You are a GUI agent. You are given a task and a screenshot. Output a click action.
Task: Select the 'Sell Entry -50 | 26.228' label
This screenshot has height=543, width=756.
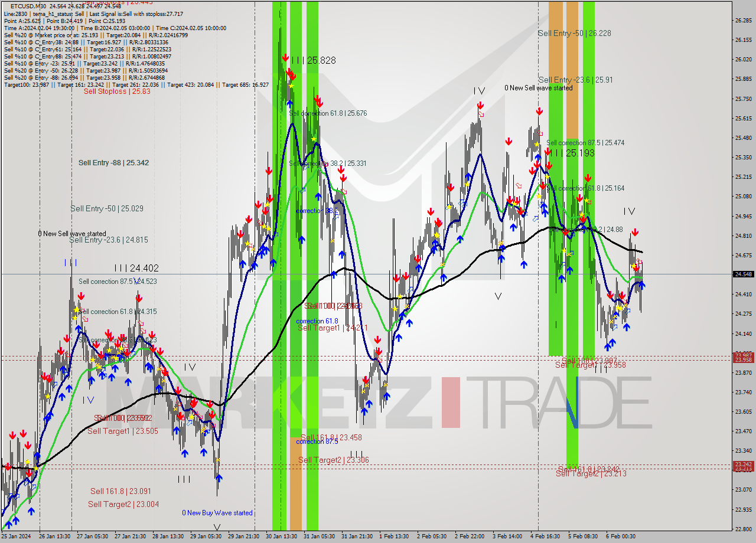pyautogui.click(x=574, y=33)
